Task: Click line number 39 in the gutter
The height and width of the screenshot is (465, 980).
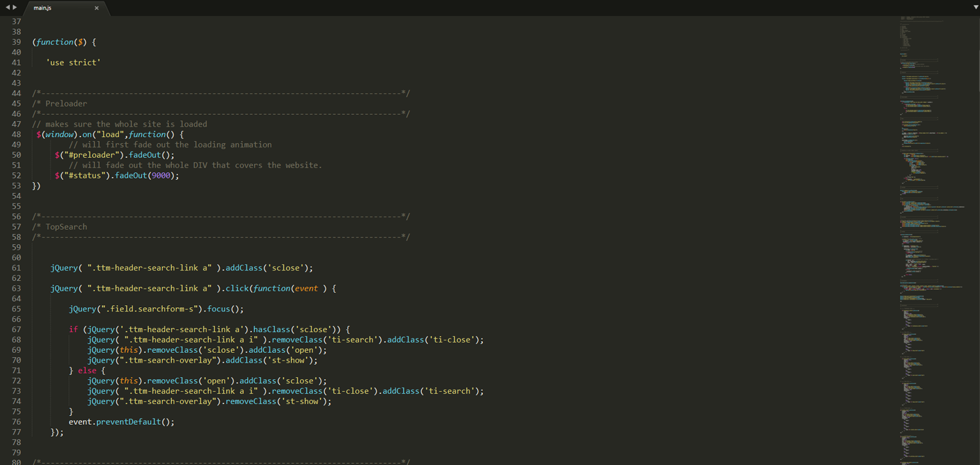Action: [x=16, y=42]
